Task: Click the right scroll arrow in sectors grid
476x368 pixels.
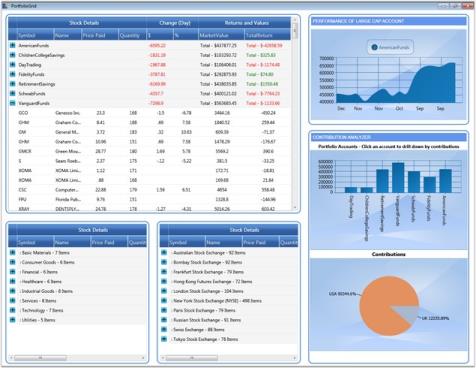Action: (x=143, y=358)
